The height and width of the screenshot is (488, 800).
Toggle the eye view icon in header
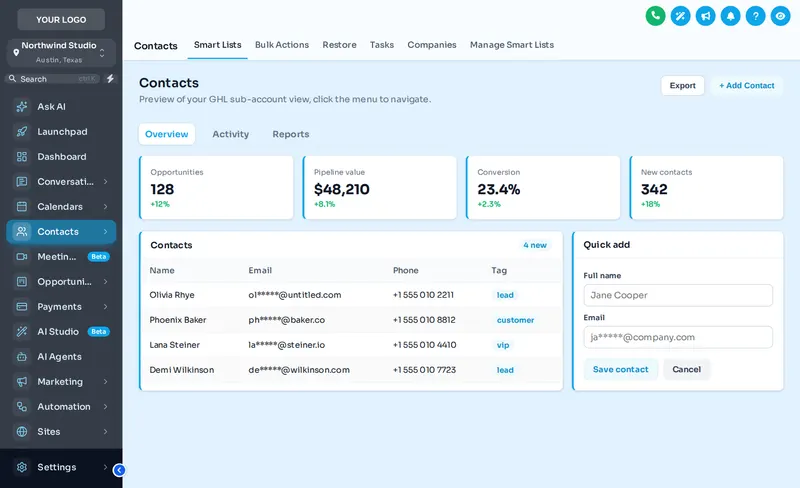[x=780, y=16]
